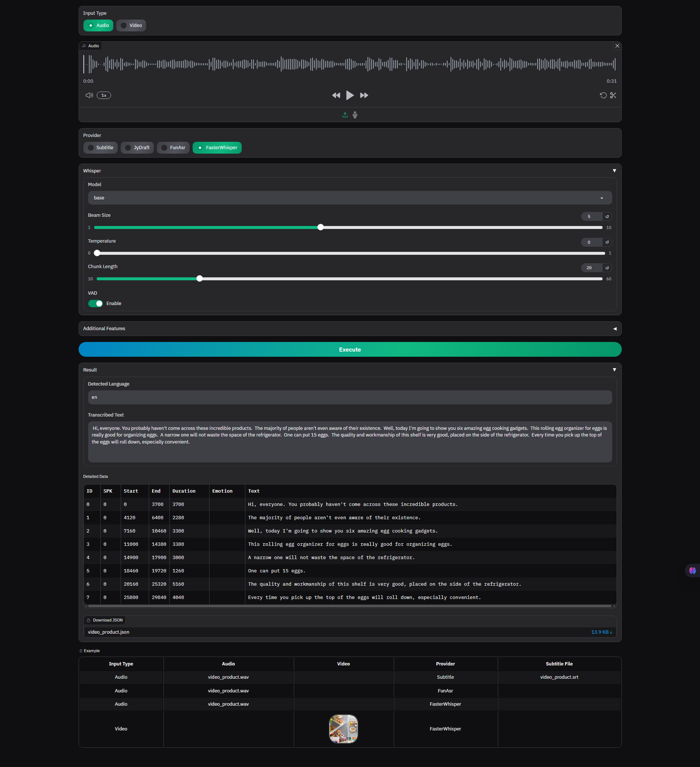Record audio using the microphone icon
Screen dimensions: 700x767
(355, 114)
